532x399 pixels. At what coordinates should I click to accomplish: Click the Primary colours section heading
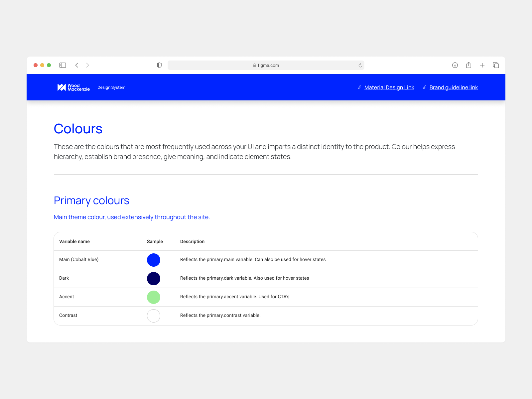tap(91, 200)
